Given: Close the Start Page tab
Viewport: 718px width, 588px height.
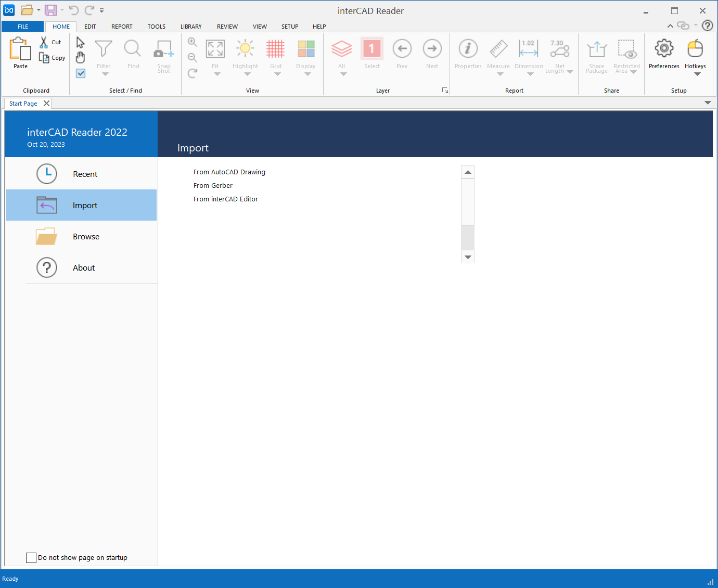Looking at the screenshot, I should point(46,103).
